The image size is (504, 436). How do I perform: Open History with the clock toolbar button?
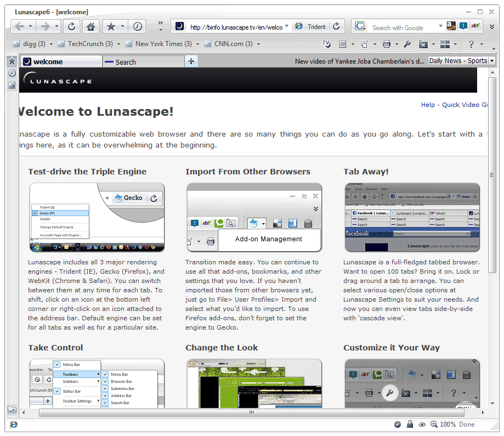click(x=138, y=26)
